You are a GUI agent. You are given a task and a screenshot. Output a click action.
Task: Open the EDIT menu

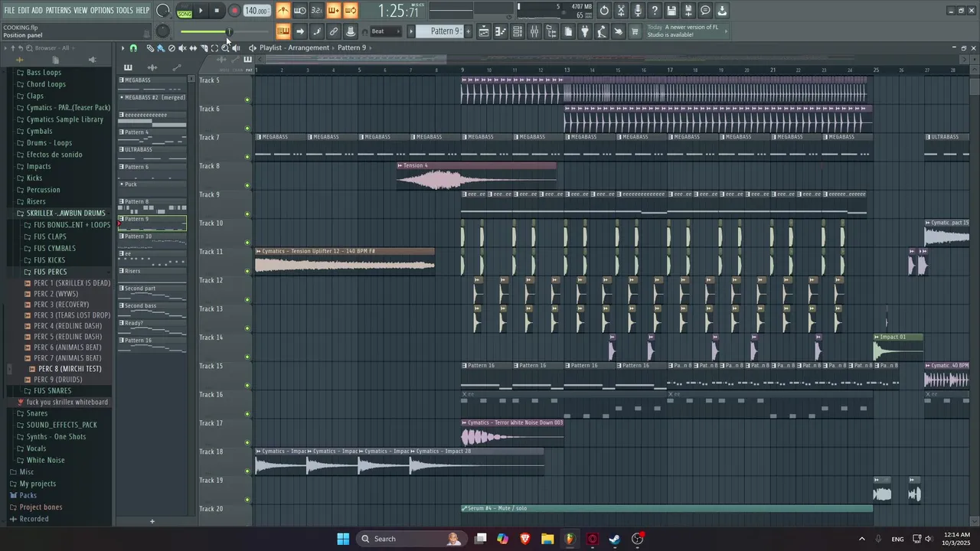click(24, 10)
